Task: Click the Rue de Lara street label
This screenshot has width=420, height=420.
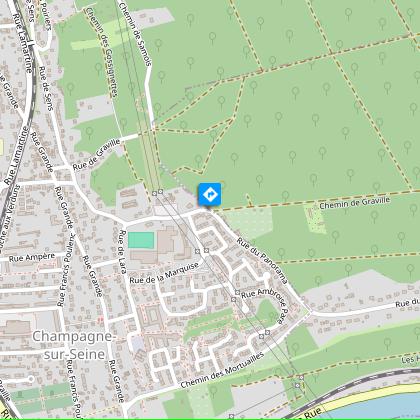Action: (123, 252)
